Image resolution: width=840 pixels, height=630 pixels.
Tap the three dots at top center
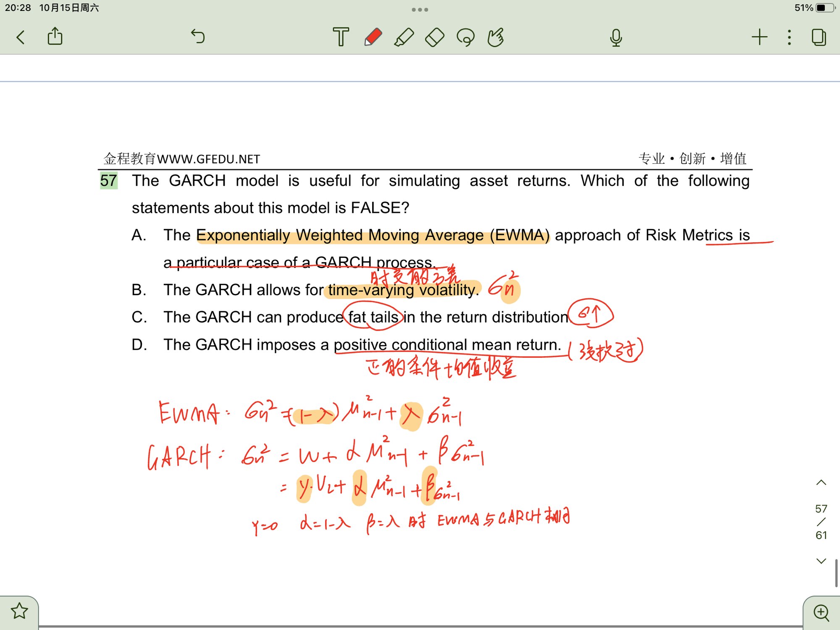point(420,9)
